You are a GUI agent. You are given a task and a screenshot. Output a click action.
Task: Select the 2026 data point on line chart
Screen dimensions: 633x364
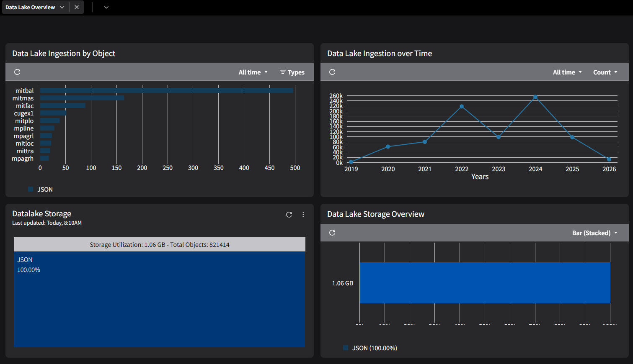[x=609, y=159]
